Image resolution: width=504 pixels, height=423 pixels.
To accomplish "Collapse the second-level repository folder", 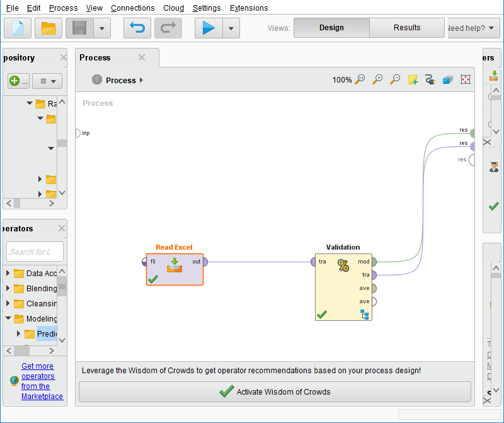I will point(40,118).
